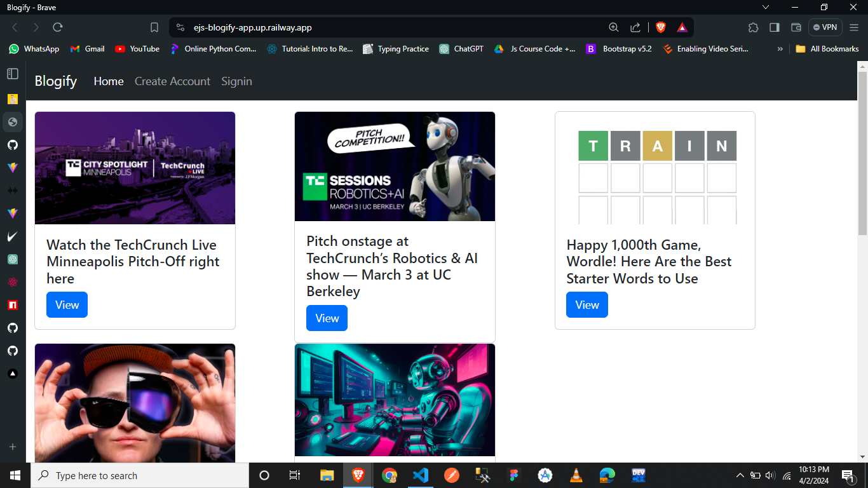Open the globe web item in sidebar

coord(13,121)
